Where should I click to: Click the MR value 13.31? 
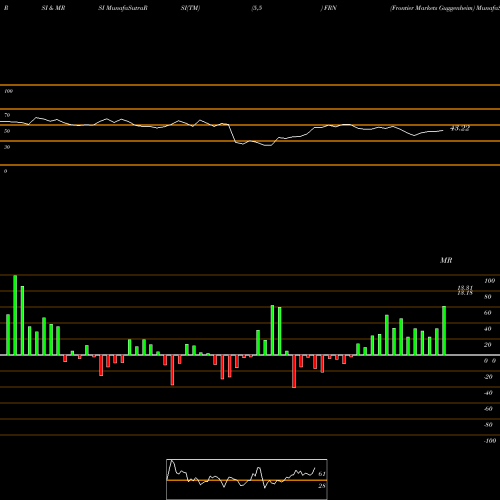[465, 288]
